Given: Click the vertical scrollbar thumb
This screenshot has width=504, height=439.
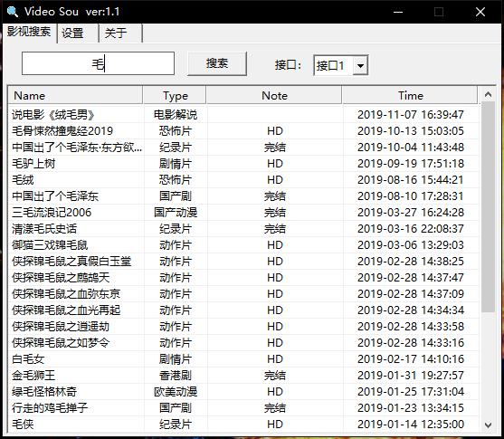Looking at the screenshot, I should tap(488, 206).
